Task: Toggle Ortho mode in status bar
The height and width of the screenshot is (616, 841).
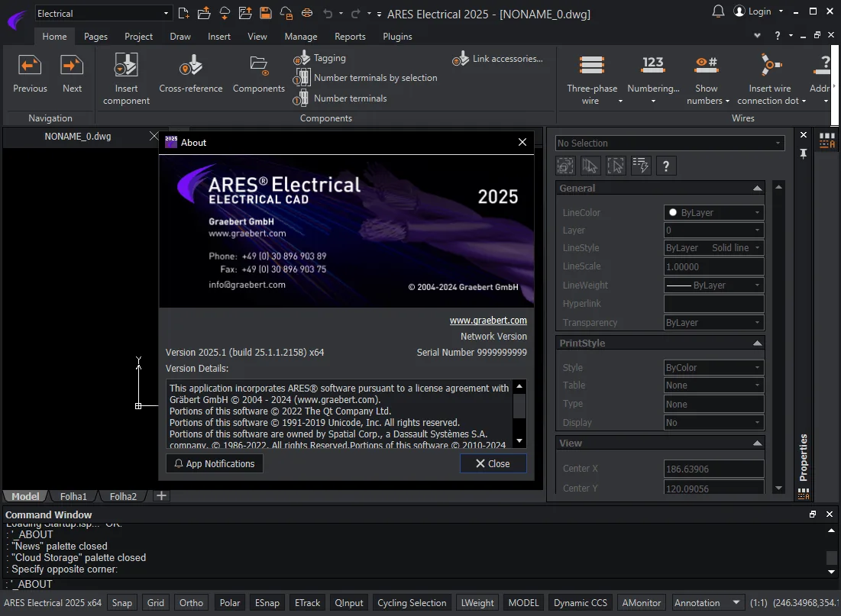Action: pyautogui.click(x=191, y=602)
